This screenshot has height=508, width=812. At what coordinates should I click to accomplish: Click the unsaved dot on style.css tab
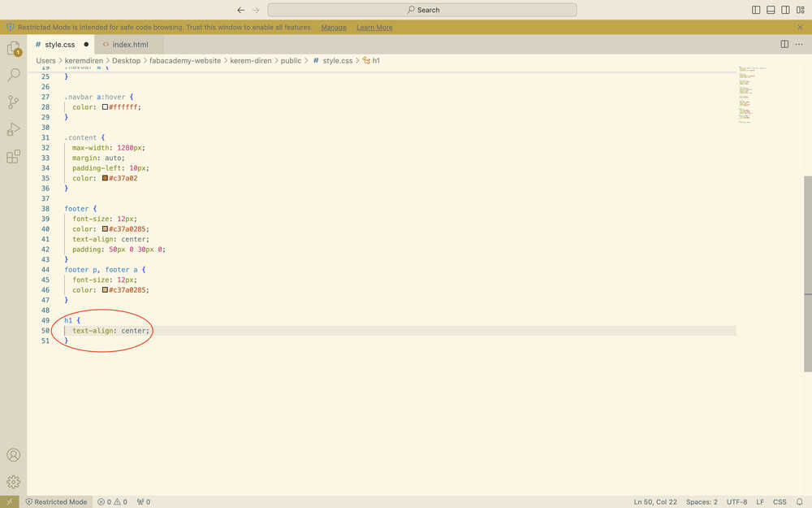[86, 45]
